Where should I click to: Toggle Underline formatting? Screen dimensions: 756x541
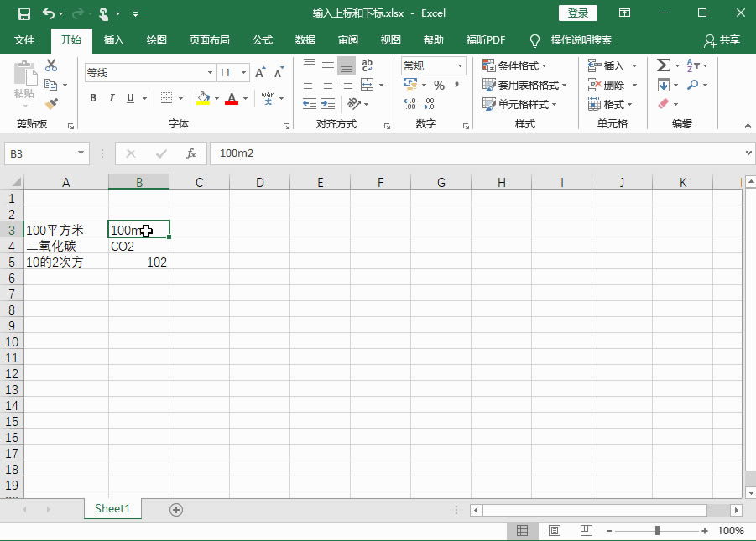point(130,98)
